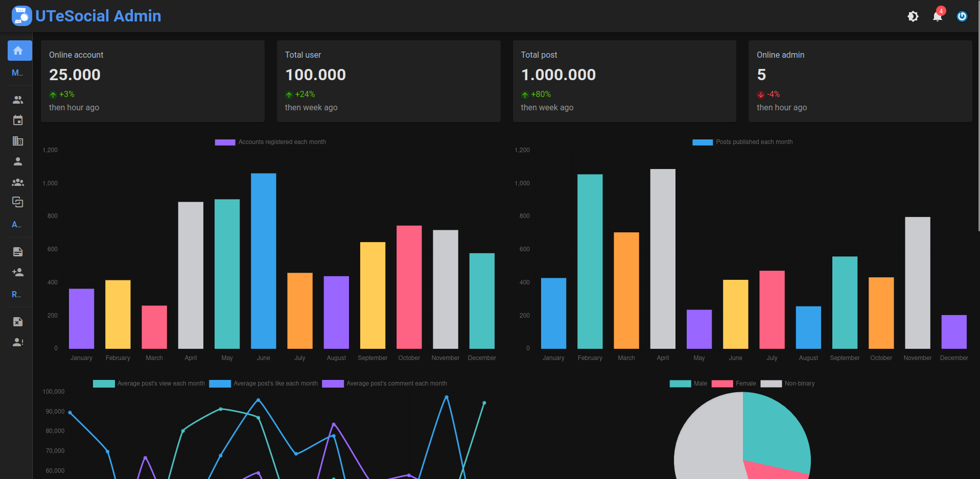Open the calendar event icon in sidebar
980x479 pixels.
tap(18, 121)
